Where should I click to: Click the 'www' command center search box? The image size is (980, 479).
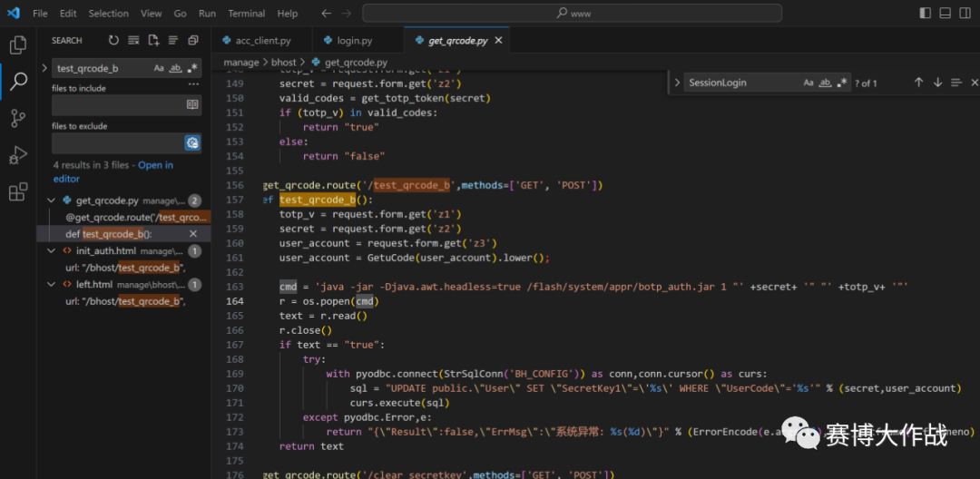tap(572, 13)
